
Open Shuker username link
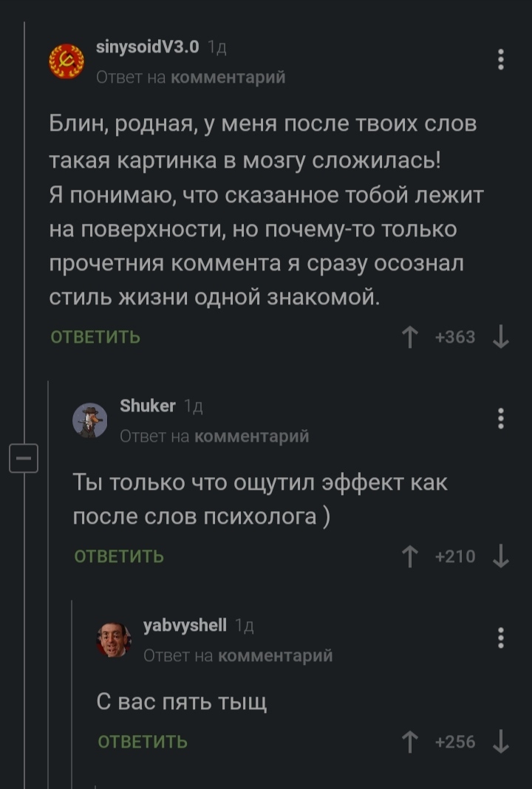(x=148, y=406)
